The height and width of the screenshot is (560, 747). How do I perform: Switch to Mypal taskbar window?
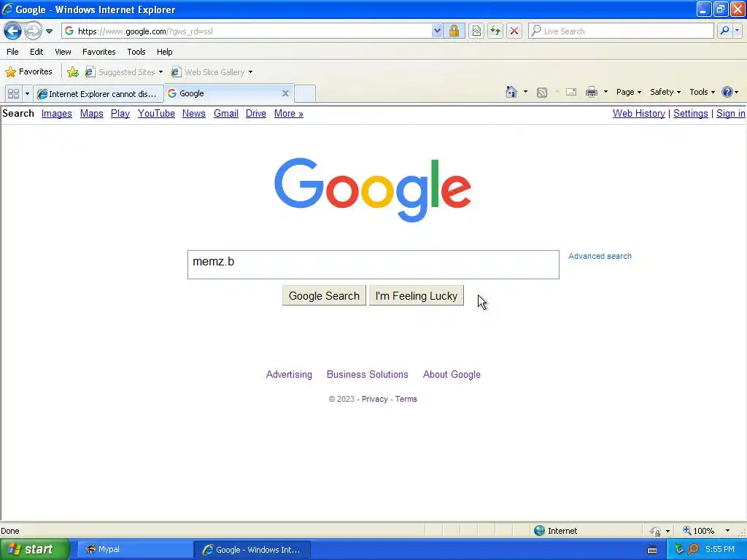pos(134,549)
